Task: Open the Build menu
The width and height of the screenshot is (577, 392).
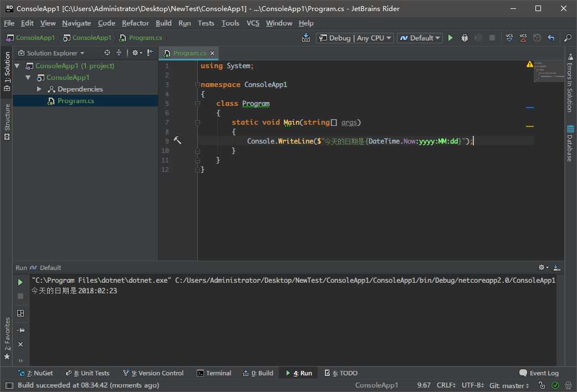Action: pyautogui.click(x=164, y=23)
